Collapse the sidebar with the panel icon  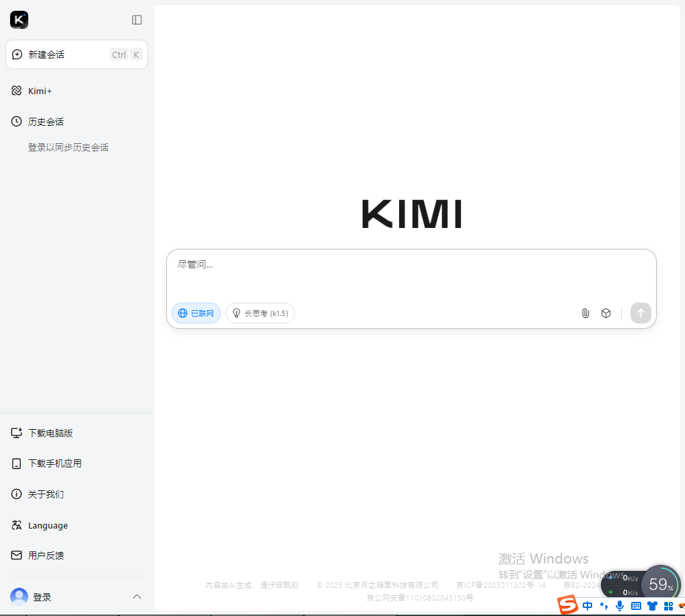click(x=137, y=20)
